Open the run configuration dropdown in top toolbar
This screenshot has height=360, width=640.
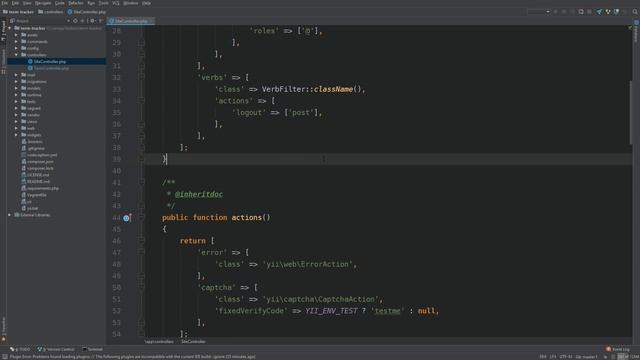pos(538,12)
